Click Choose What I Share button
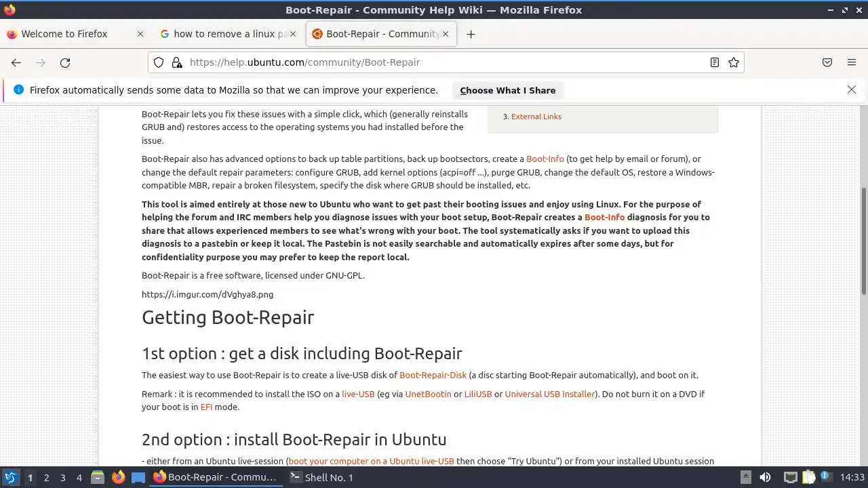The image size is (868, 488). pos(507,90)
